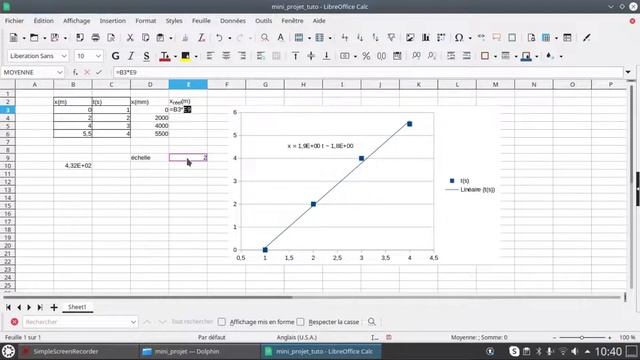640x360 pixels.
Task: Click the Print icon
Action: (x=96, y=38)
